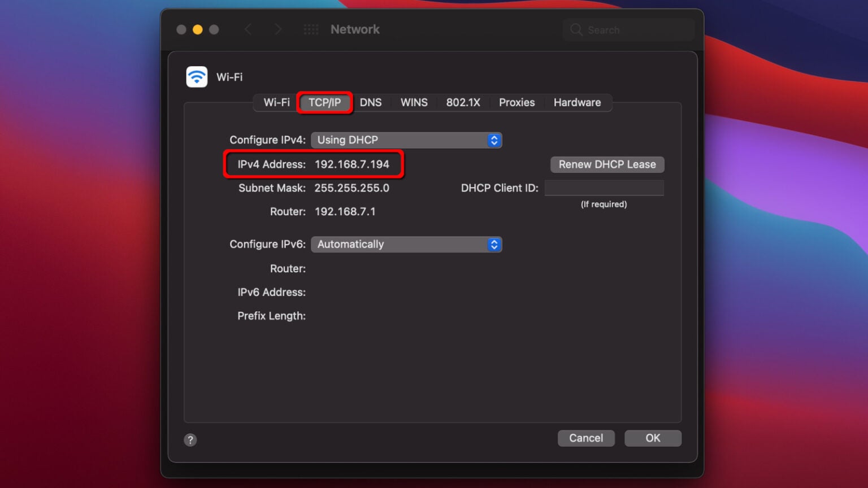The height and width of the screenshot is (488, 868).
Task: Click the back navigation arrow
Action: click(x=249, y=29)
